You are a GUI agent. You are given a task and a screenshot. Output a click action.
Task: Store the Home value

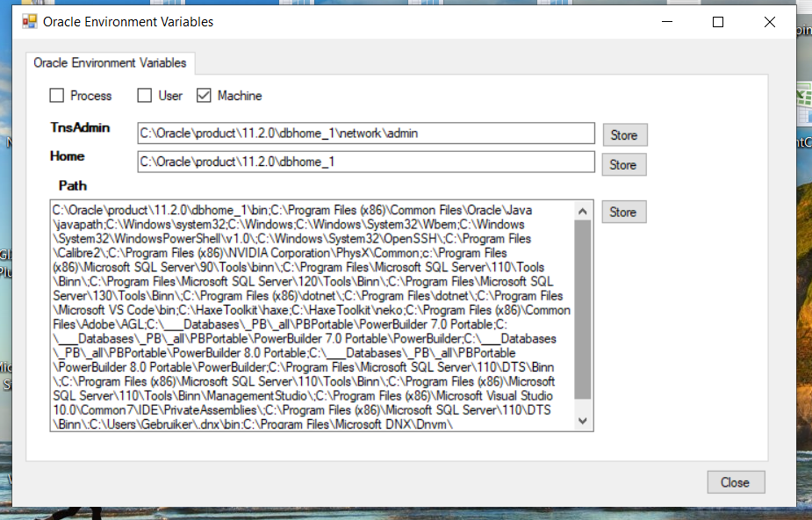(x=624, y=165)
